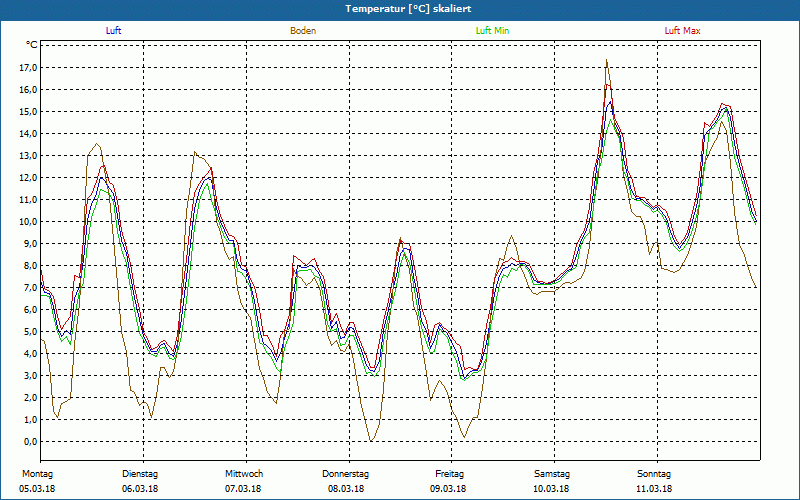Click the 1,0 y-axis value
Screen dimensions: 800x500
coord(31,419)
